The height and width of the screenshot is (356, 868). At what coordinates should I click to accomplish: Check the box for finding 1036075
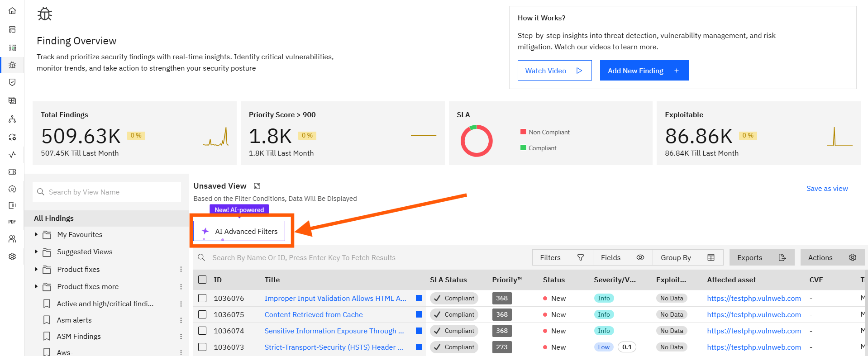[202, 314]
